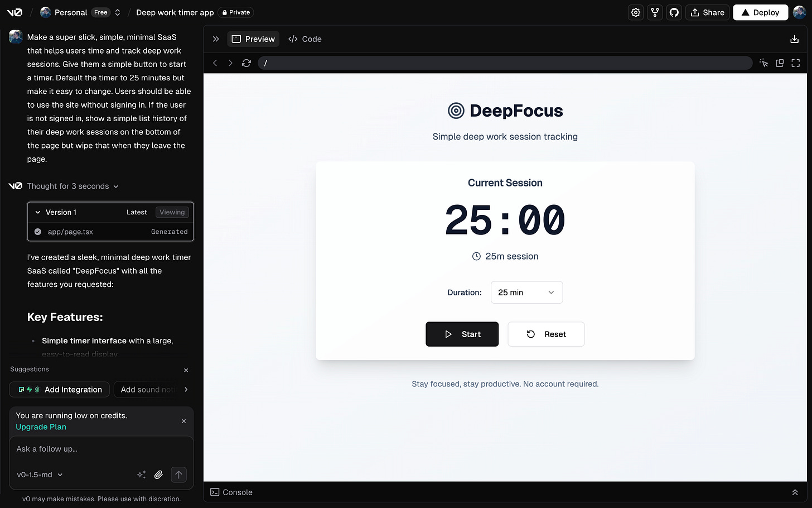The width and height of the screenshot is (812, 508).
Task: Open the Console panel
Action: [x=231, y=492]
